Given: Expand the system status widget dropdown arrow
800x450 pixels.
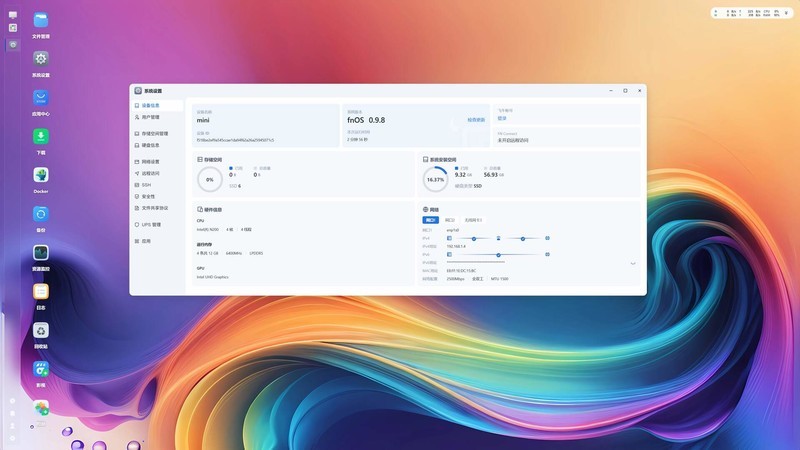Looking at the screenshot, I should (786, 13).
